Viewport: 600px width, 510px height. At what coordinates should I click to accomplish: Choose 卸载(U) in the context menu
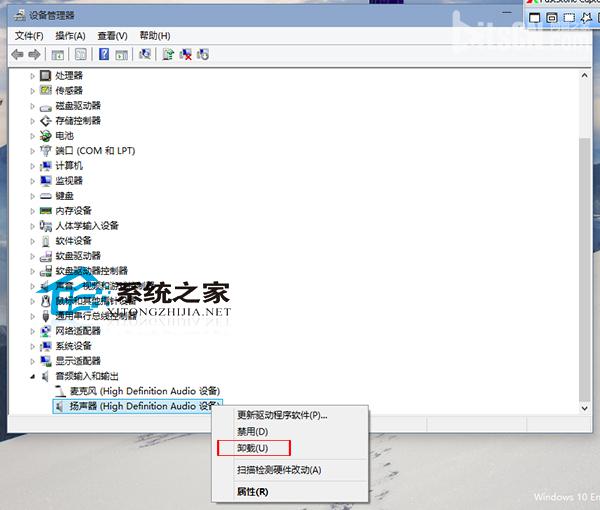click(x=253, y=448)
